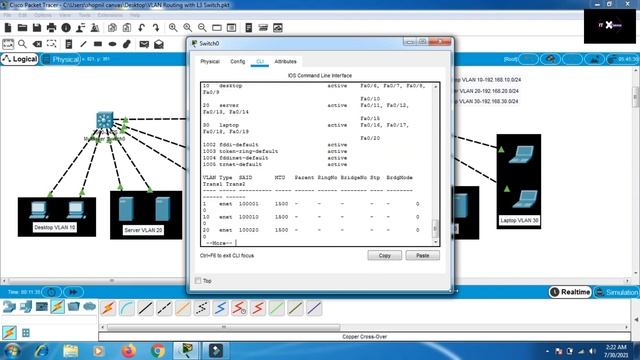Open a file with the folder icon
The image size is (640, 360).
[22, 28]
